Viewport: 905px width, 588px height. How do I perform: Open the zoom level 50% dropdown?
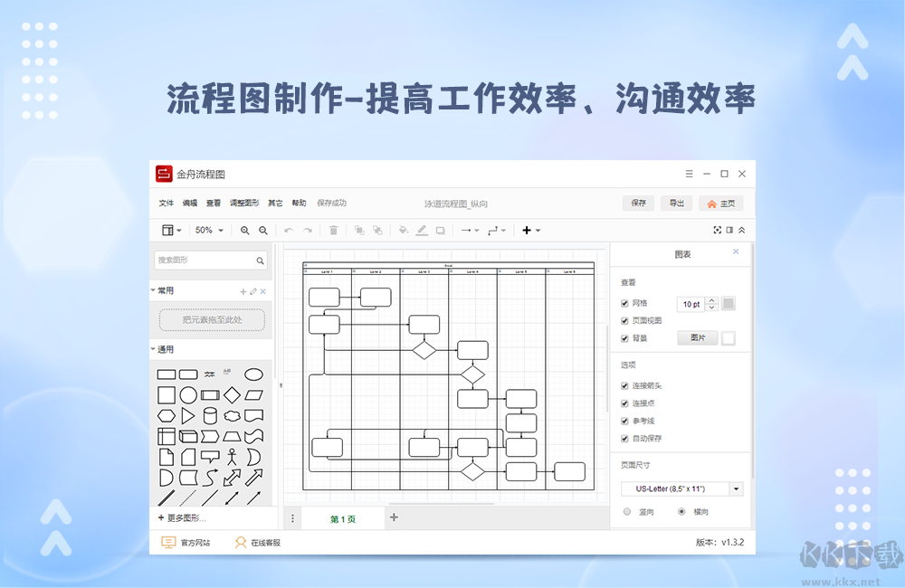(x=209, y=230)
